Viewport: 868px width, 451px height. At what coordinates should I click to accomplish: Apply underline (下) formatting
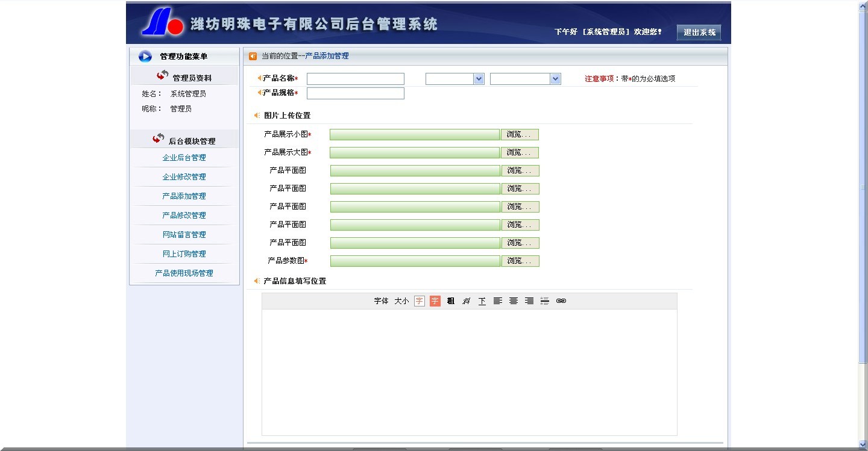click(482, 300)
